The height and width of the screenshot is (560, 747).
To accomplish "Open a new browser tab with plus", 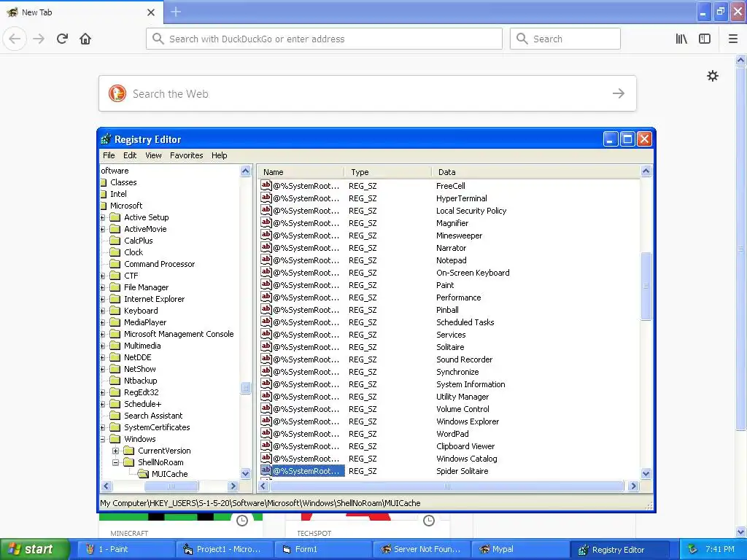I will click(176, 12).
